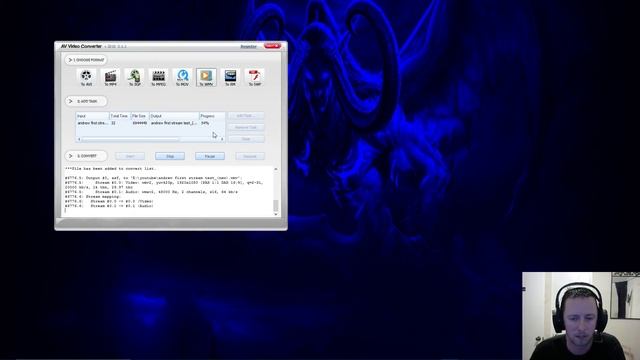Choose the To AVI format icon

(86, 78)
